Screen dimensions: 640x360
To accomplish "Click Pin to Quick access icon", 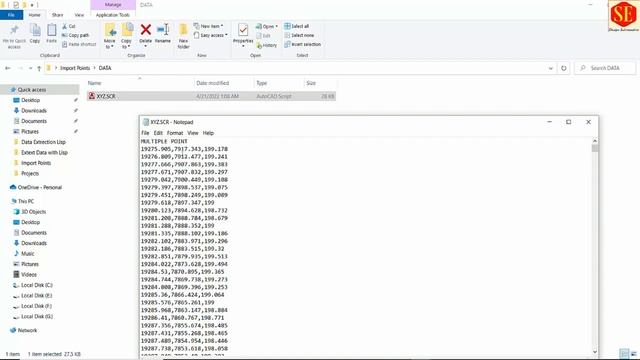I will [x=14, y=30].
